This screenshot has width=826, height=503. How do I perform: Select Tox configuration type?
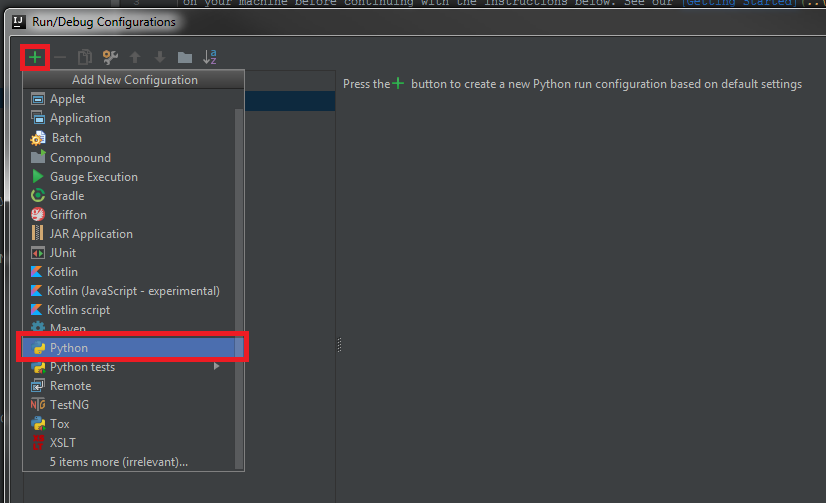coord(129,423)
